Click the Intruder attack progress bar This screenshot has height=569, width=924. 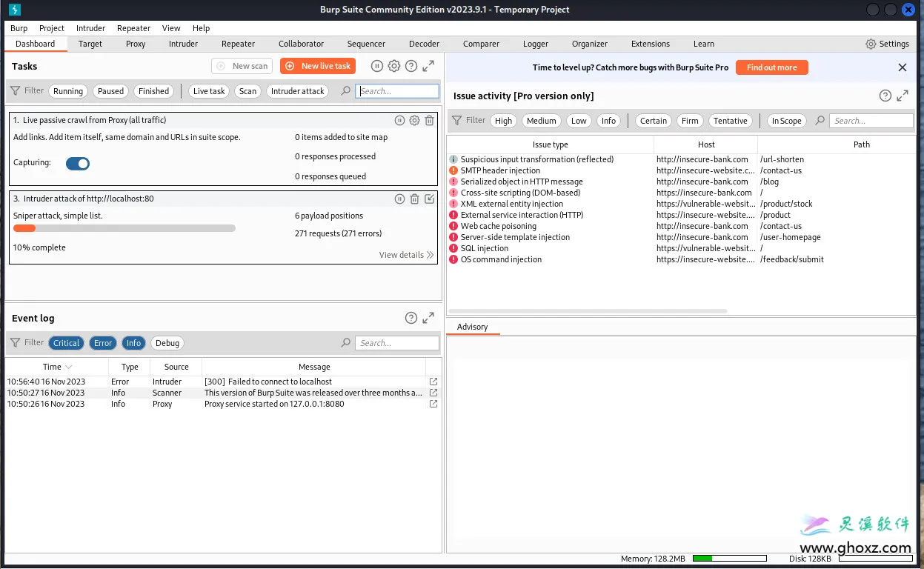(124, 228)
